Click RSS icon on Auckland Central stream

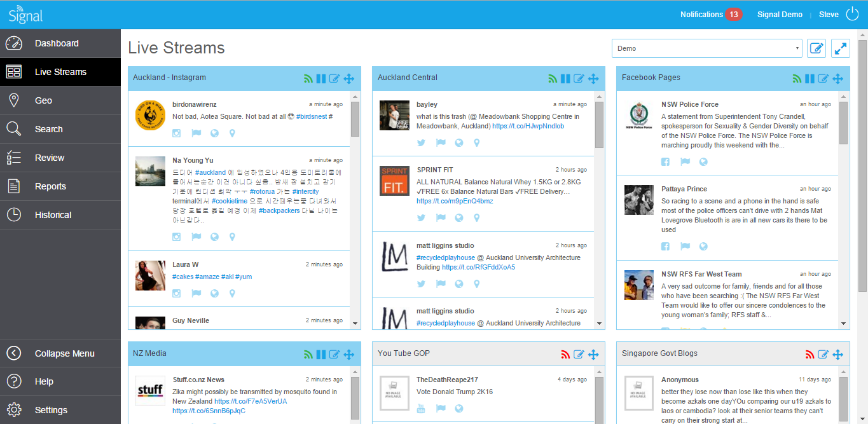pyautogui.click(x=553, y=79)
